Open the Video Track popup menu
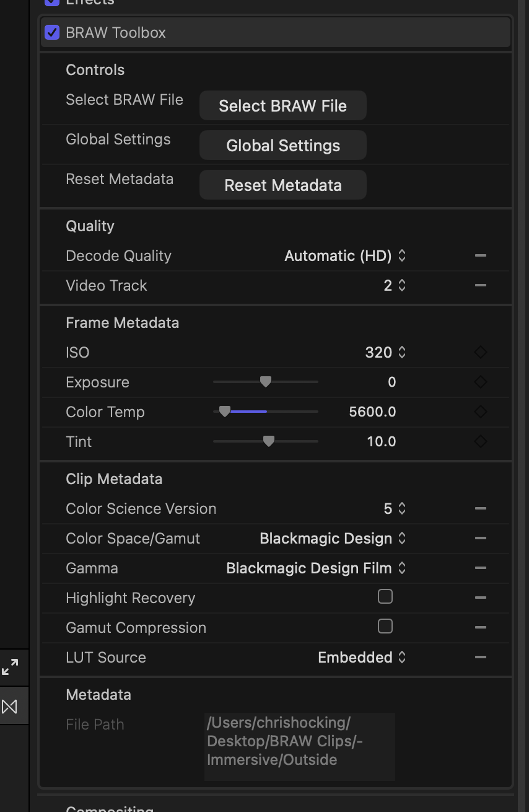 [x=395, y=285]
